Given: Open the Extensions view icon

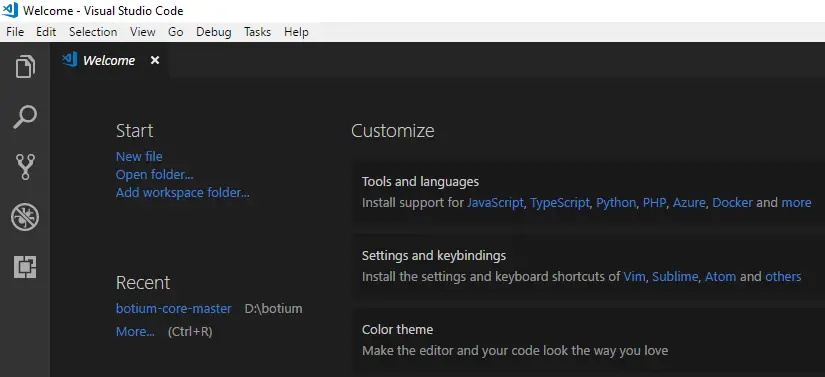Looking at the screenshot, I should point(25,267).
